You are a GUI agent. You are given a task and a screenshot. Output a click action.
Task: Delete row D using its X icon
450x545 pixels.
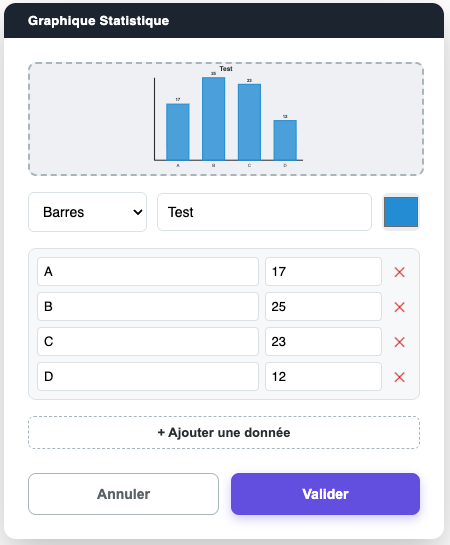pyautogui.click(x=399, y=377)
